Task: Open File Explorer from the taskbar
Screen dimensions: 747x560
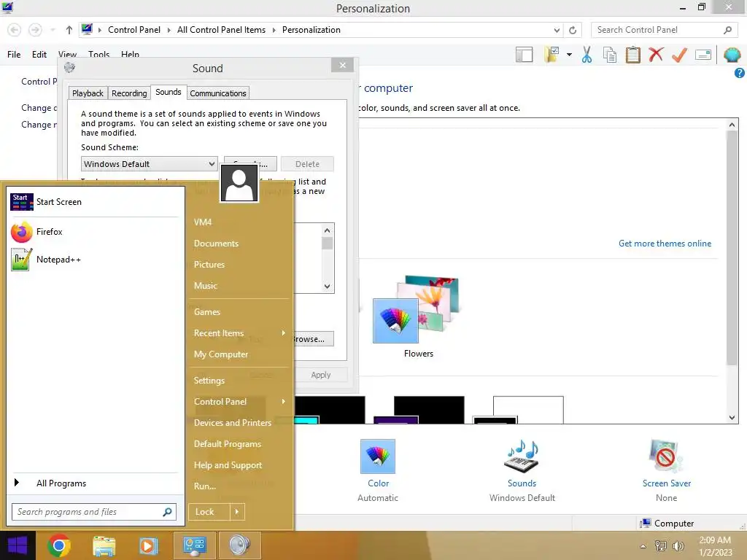Action: click(x=104, y=545)
